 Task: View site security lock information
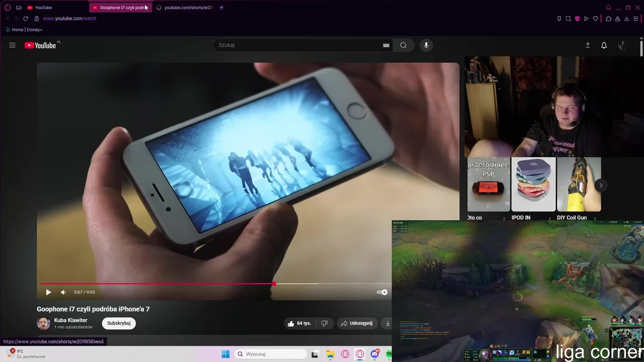click(x=36, y=19)
